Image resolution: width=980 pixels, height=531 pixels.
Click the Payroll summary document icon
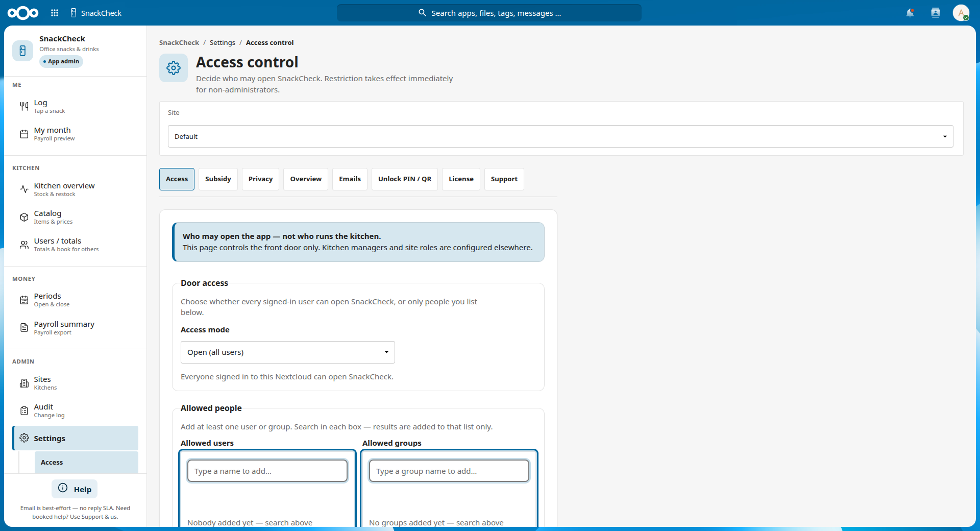24,328
